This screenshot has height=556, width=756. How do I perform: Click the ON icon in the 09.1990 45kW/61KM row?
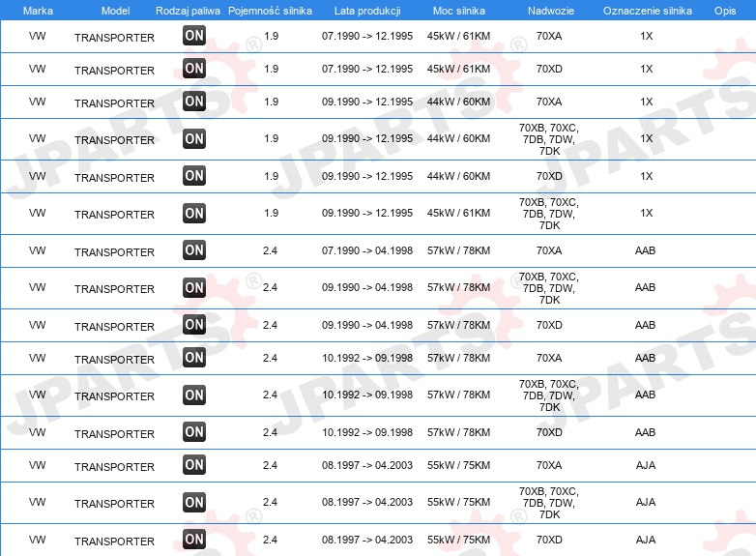tap(194, 213)
